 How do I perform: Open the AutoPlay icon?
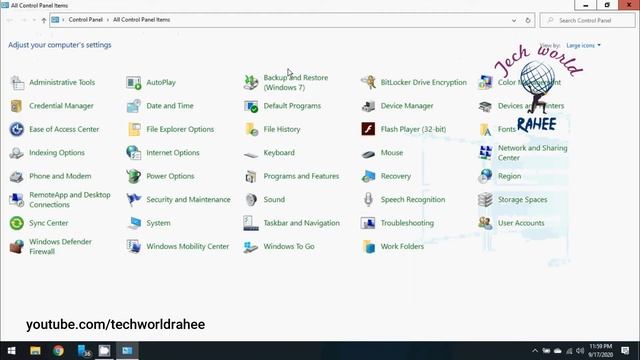pos(134,82)
